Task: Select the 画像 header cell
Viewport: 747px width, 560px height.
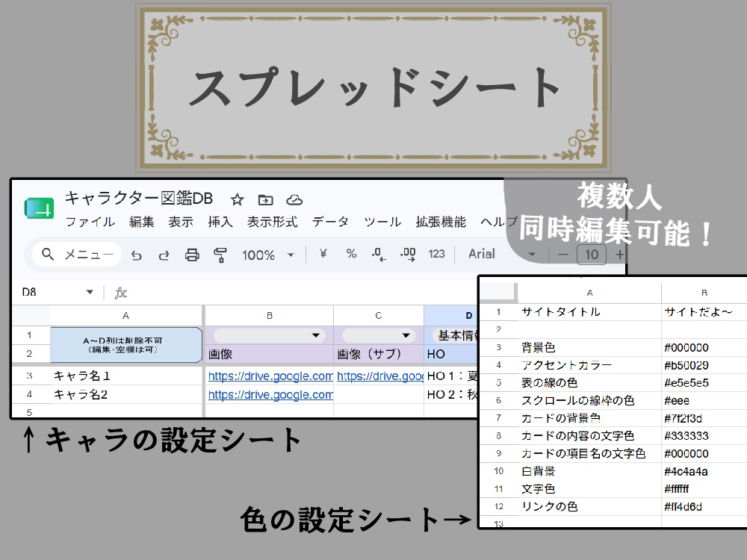Action: pos(269,354)
